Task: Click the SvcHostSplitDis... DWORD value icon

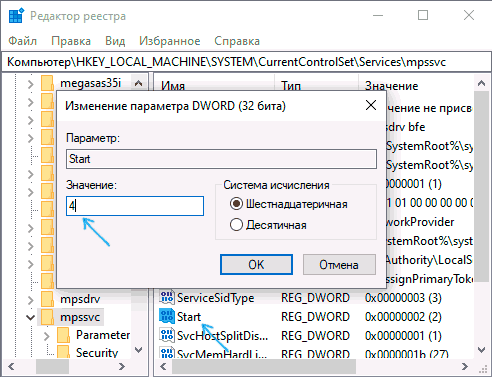Action: [x=167, y=335]
